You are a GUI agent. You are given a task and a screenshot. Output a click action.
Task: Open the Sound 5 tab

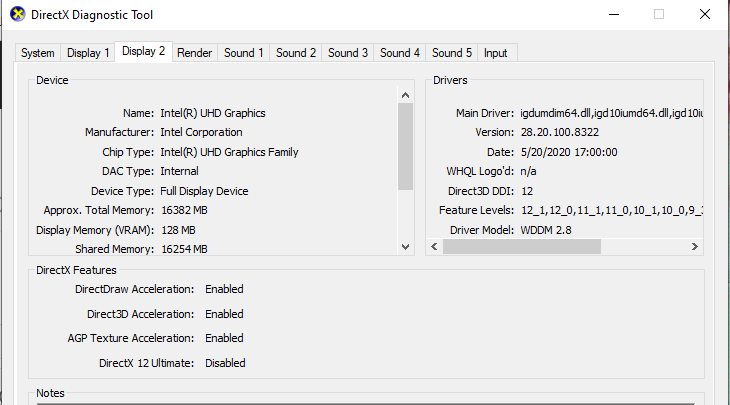tap(452, 53)
